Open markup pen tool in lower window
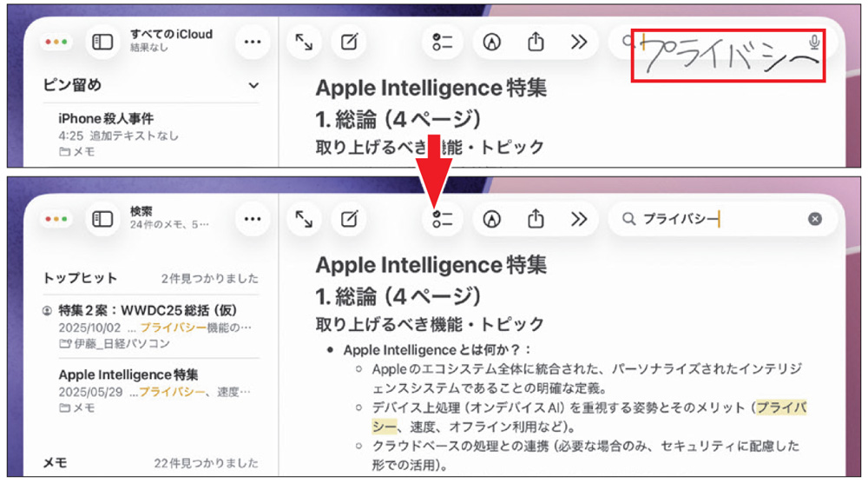The image size is (868, 483). (491, 219)
